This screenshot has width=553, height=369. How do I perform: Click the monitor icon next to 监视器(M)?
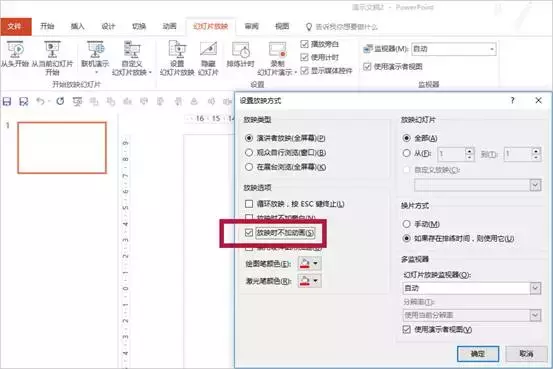pyautogui.click(x=368, y=49)
